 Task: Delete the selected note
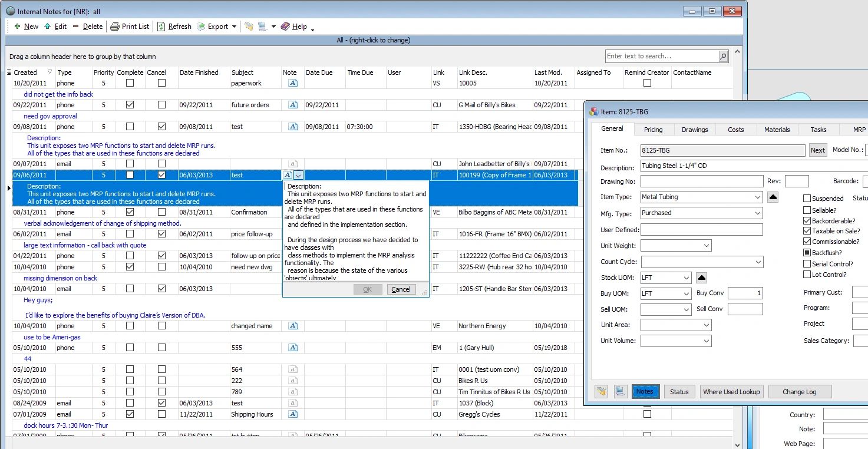click(93, 26)
